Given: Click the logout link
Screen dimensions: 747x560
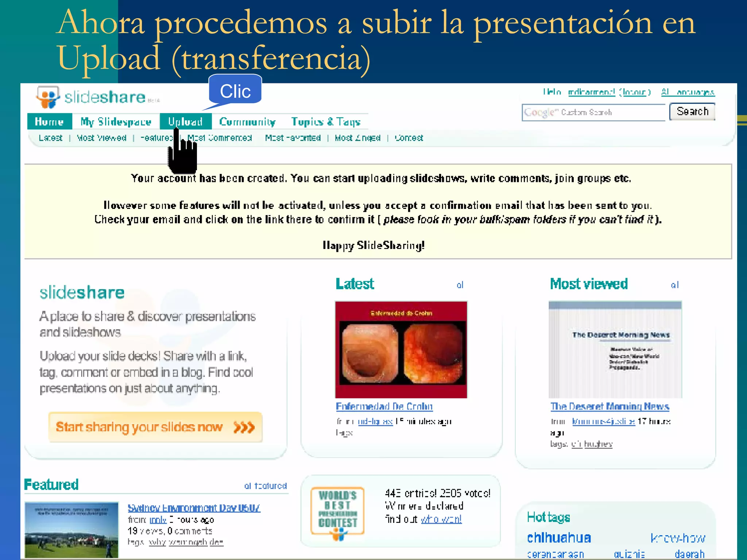Looking at the screenshot, I should (x=635, y=92).
